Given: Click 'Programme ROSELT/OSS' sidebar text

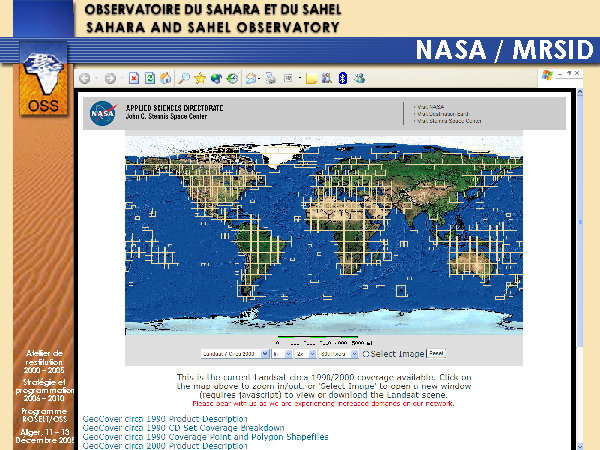Looking at the screenshot, I should (x=44, y=415).
